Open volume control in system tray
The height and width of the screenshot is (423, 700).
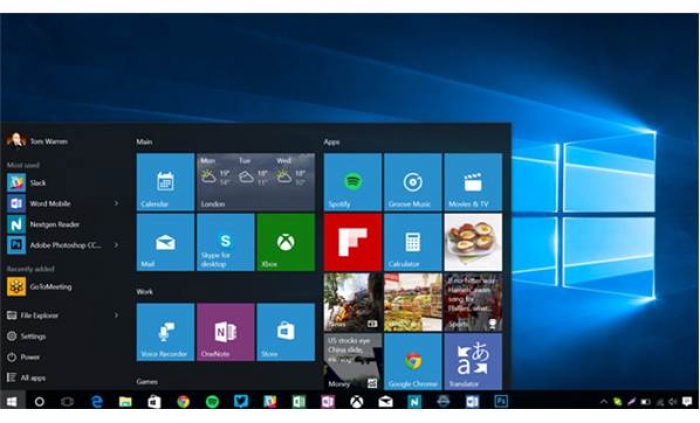(x=672, y=402)
